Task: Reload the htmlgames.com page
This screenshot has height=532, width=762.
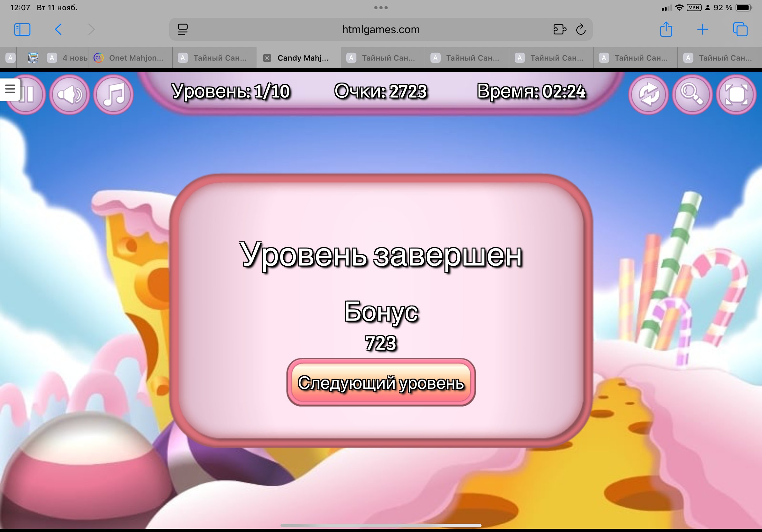Action: click(x=581, y=30)
